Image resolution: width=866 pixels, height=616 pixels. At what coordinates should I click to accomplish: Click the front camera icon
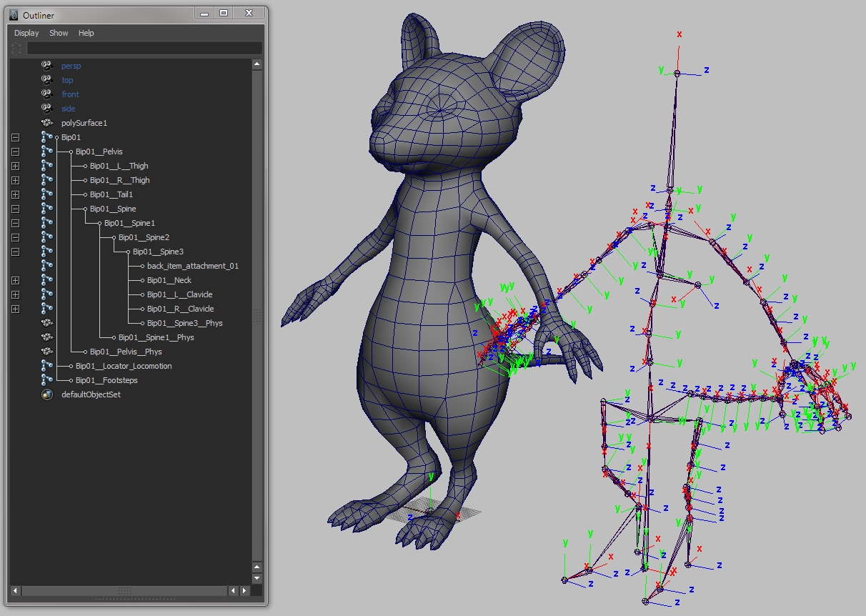point(47,94)
